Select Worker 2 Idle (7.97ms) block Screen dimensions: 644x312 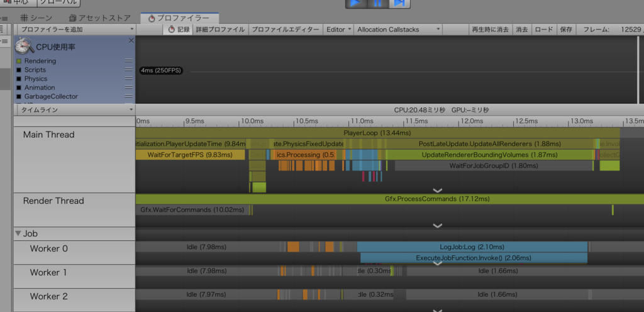tap(206, 295)
